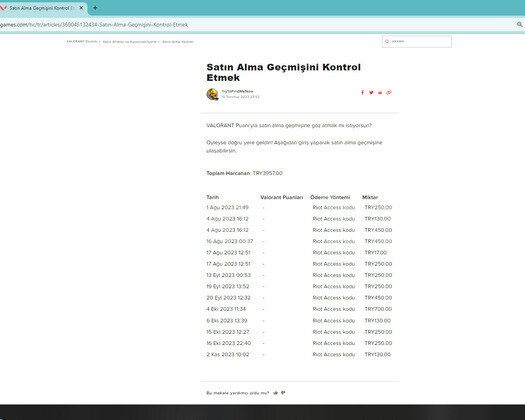525x420 pixels.
Task: Open the VALORANT Destek breadcrumb link
Action: click(x=82, y=42)
